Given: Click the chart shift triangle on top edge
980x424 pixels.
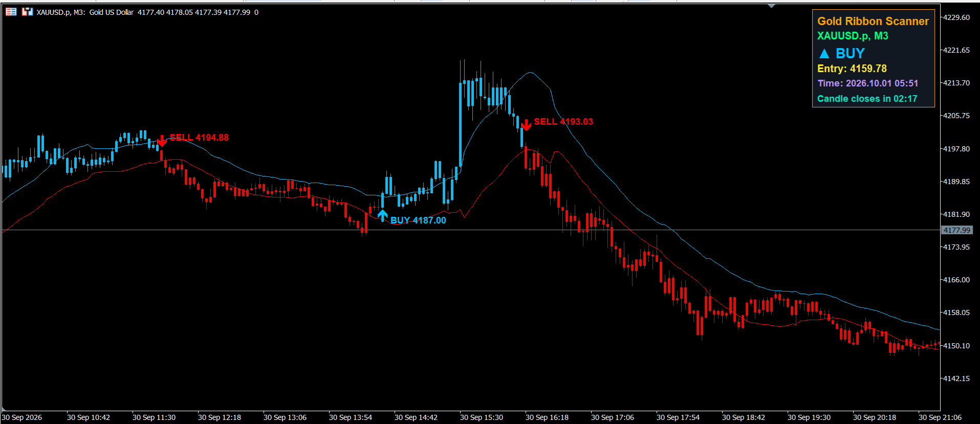Looking at the screenshot, I should pos(771,6).
